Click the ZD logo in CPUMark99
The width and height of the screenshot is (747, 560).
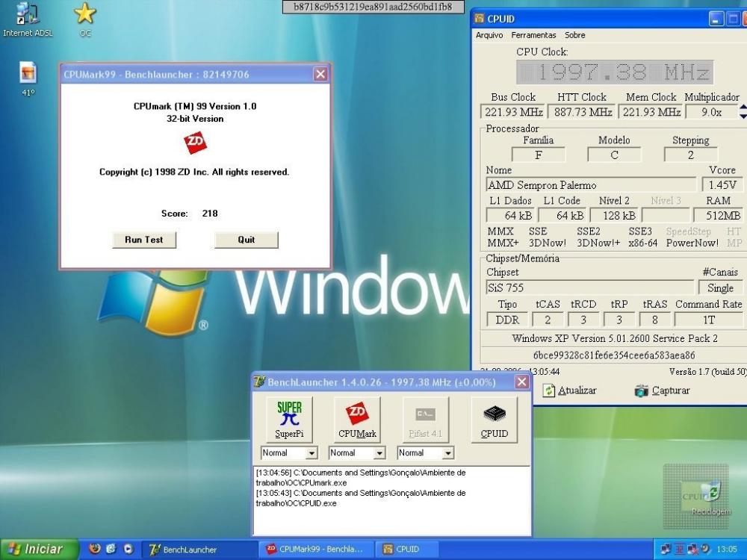pos(195,143)
